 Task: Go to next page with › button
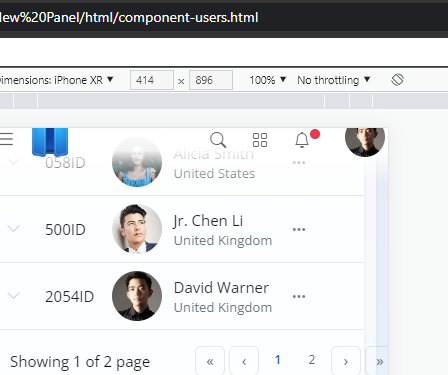[x=346, y=361]
